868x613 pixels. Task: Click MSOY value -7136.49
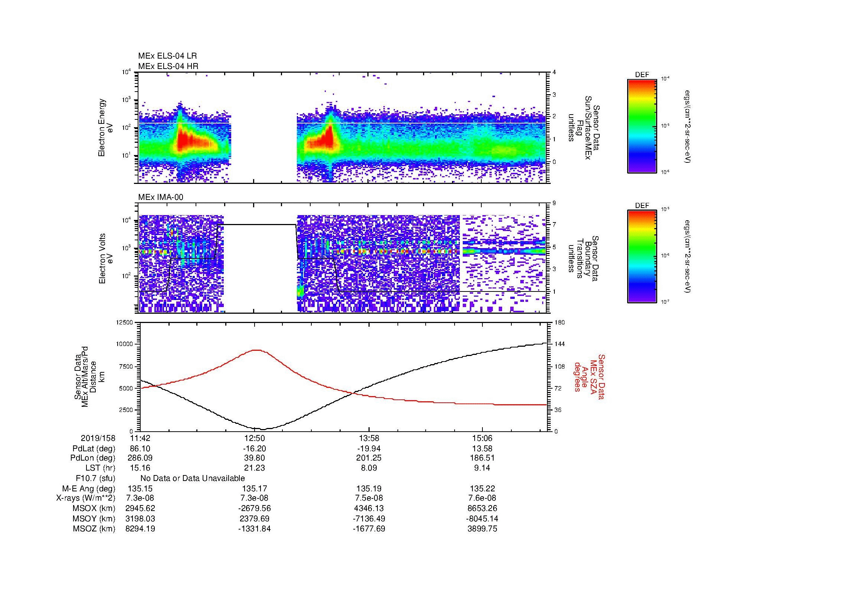click(x=369, y=518)
